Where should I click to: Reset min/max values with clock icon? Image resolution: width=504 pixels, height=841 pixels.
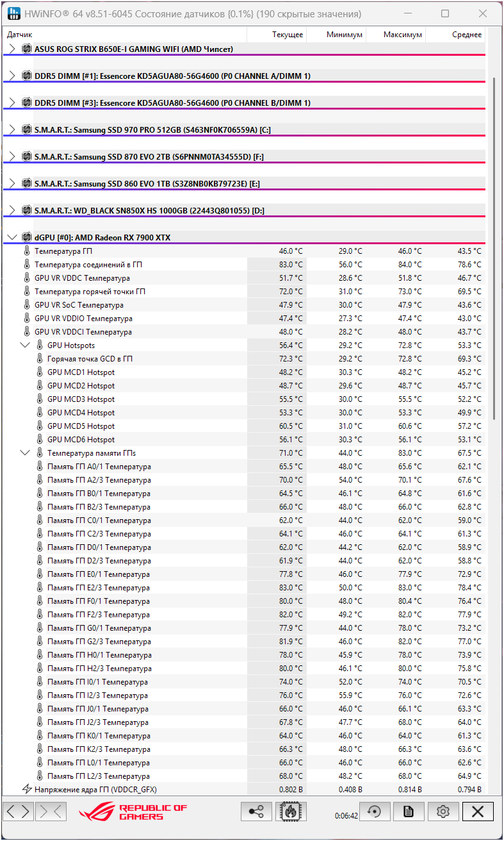375,812
